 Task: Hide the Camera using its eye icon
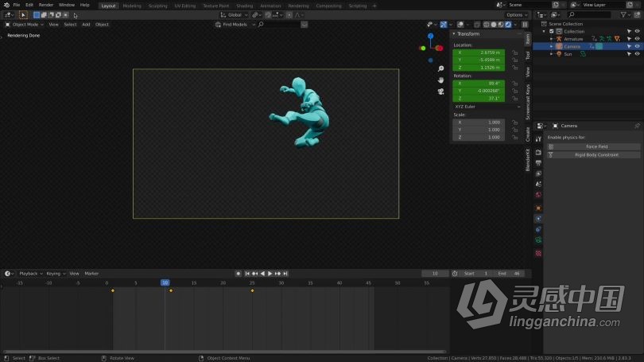(x=637, y=46)
